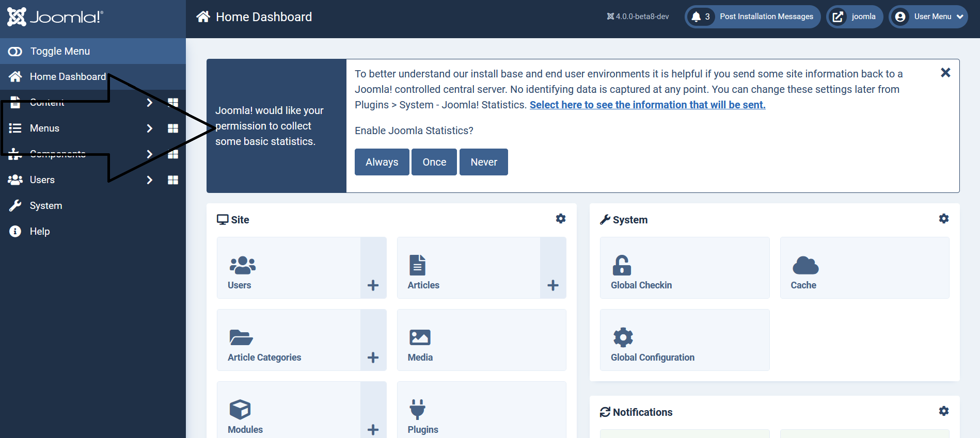Click the Help info icon in sidebar
Viewport: 980px width, 438px height.
tap(15, 231)
